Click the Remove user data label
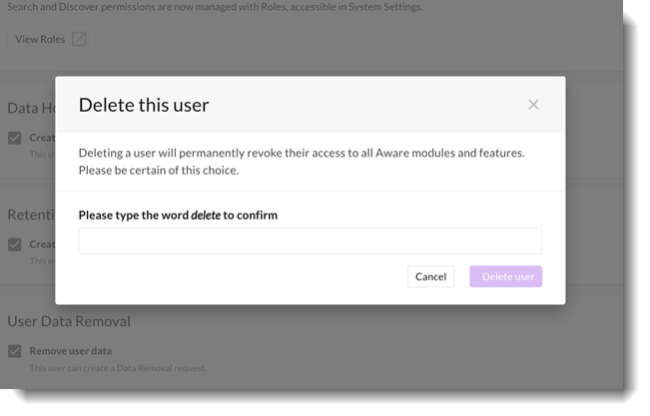The height and width of the screenshot is (416, 650). (70, 351)
